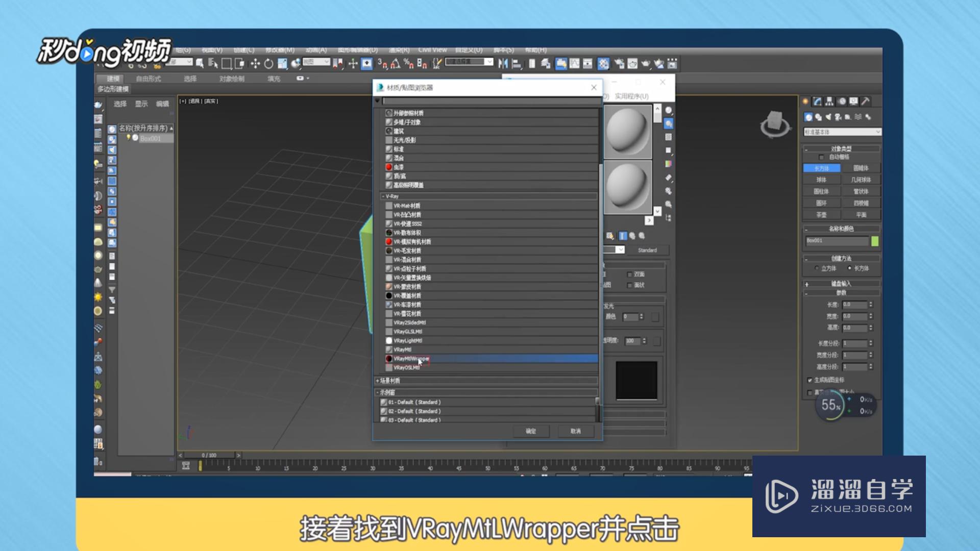Select Lights category icon
980x551 pixels.
pos(828,117)
